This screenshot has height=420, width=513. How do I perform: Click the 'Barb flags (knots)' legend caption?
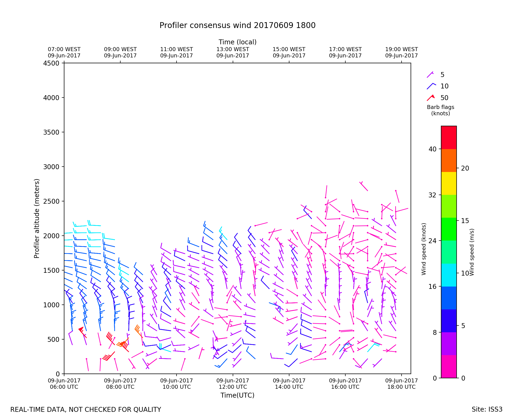coord(440,110)
